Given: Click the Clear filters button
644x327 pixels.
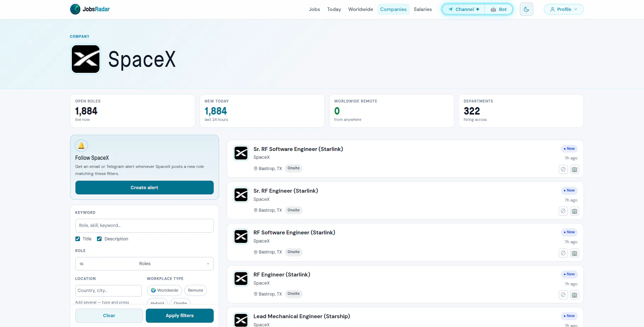Looking at the screenshot, I should 109,315.
